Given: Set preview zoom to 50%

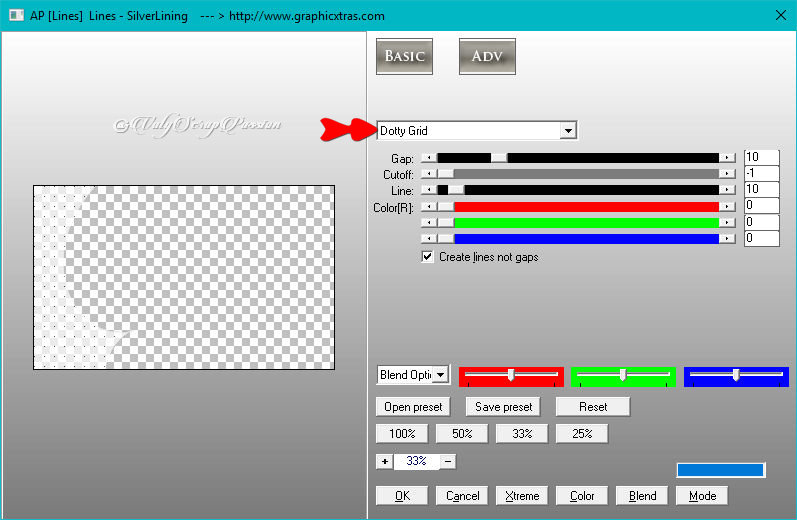Looking at the screenshot, I should pos(461,434).
